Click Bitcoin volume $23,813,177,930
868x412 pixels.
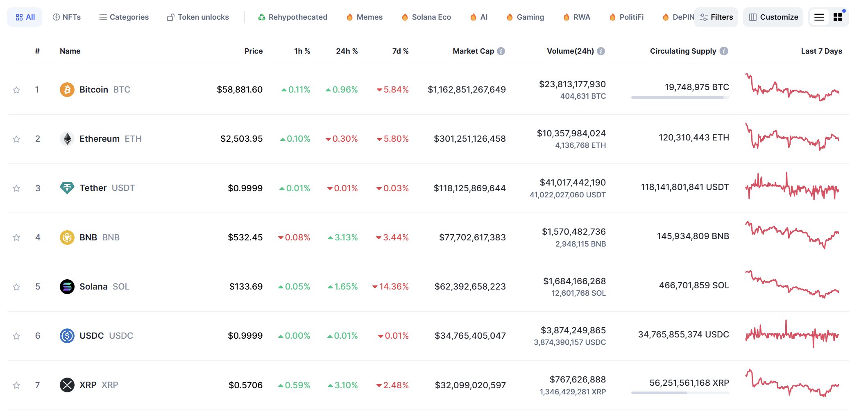[x=572, y=84]
